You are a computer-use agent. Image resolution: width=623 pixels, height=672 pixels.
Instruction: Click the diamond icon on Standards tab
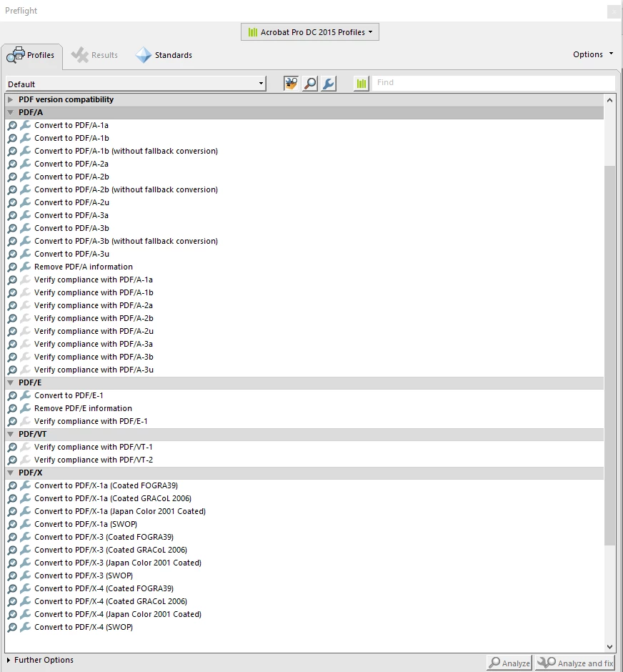[144, 55]
